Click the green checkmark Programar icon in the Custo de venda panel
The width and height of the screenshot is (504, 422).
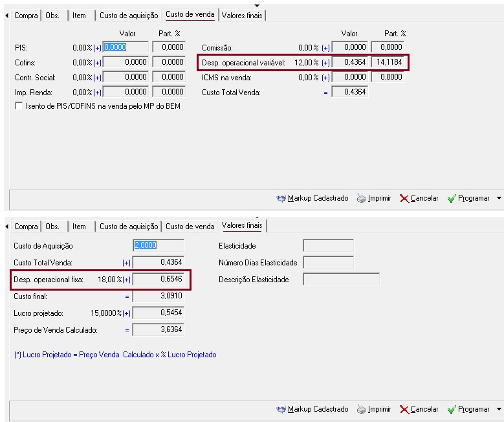coord(451,198)
